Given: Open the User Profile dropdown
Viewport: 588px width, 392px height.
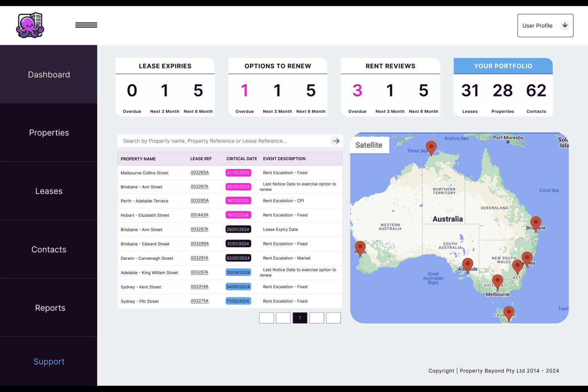Looking at the screenshot, I should tap(545, 25).
